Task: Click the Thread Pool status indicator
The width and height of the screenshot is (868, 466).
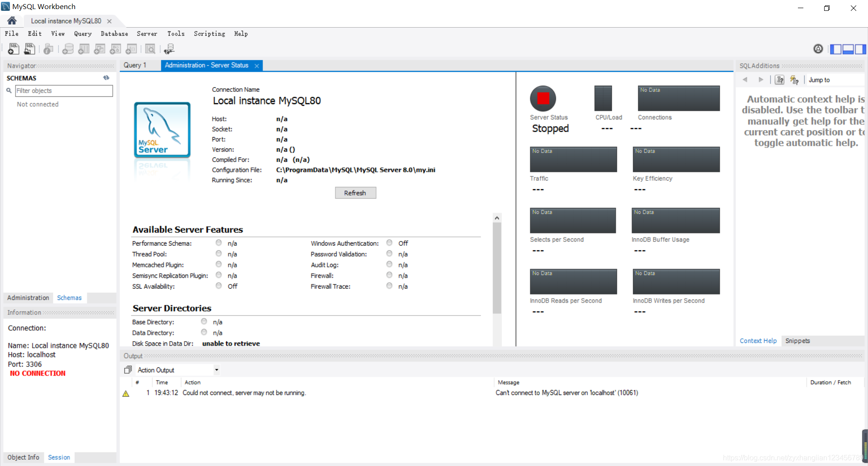Action: 219,253
